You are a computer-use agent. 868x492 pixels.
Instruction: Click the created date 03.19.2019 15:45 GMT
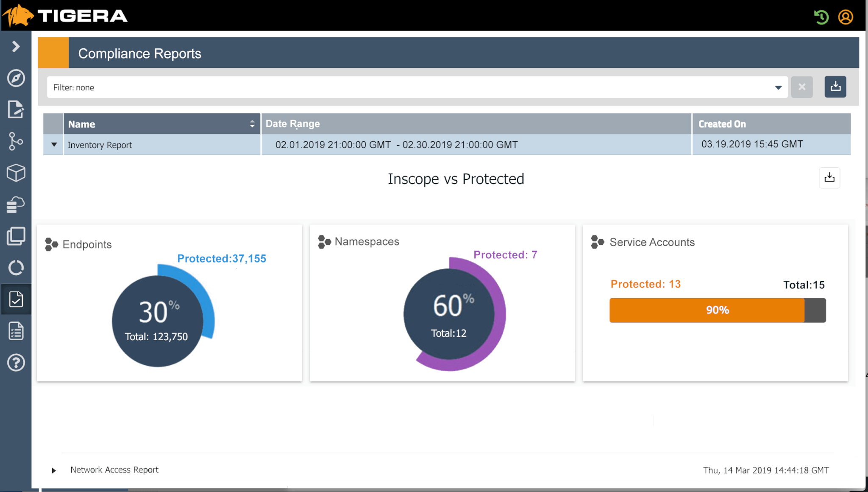pos(752,144)
